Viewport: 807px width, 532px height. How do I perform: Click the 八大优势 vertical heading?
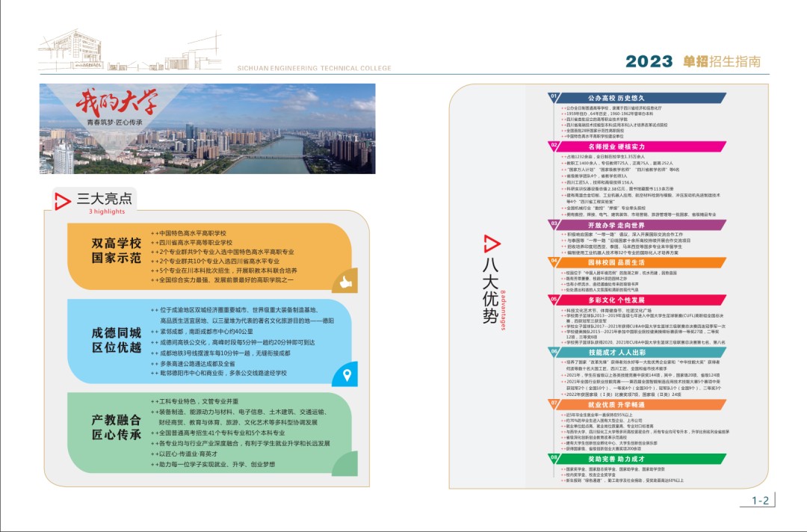coord(490,290)
